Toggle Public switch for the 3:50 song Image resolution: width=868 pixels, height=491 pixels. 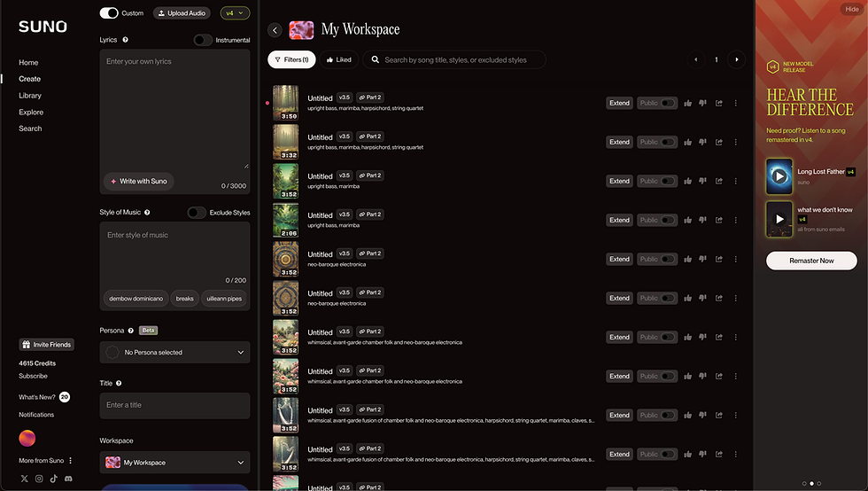[668, 103]
